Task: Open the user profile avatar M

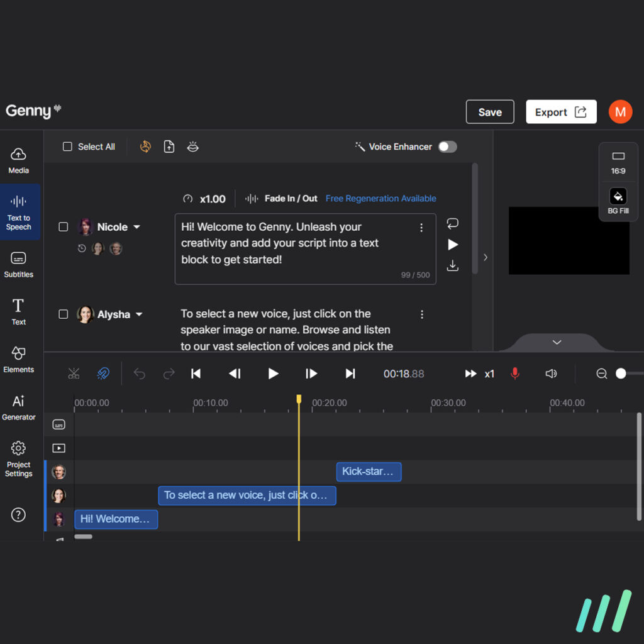Action: point(620,112)
